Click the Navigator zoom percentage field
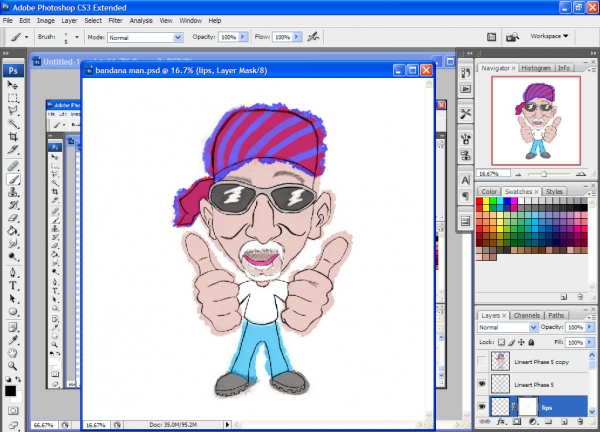The width and height of the screenshot is (600, 432). [493, 174]
